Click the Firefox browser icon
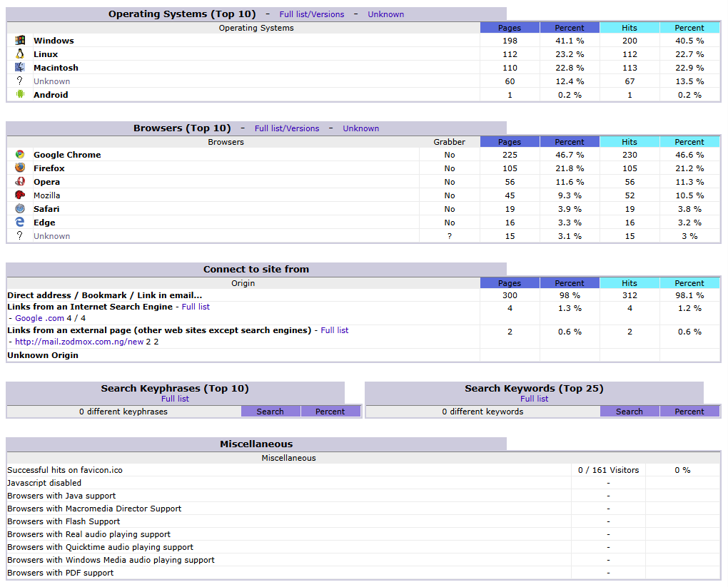 pyautogui.click(x=20, y=168)
